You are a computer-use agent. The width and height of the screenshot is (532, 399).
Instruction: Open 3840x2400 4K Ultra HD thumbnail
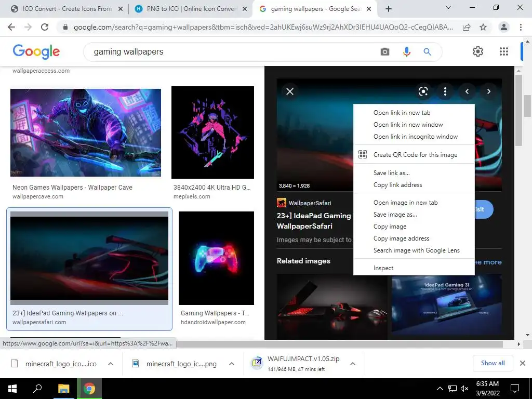[x=212, y=132]
